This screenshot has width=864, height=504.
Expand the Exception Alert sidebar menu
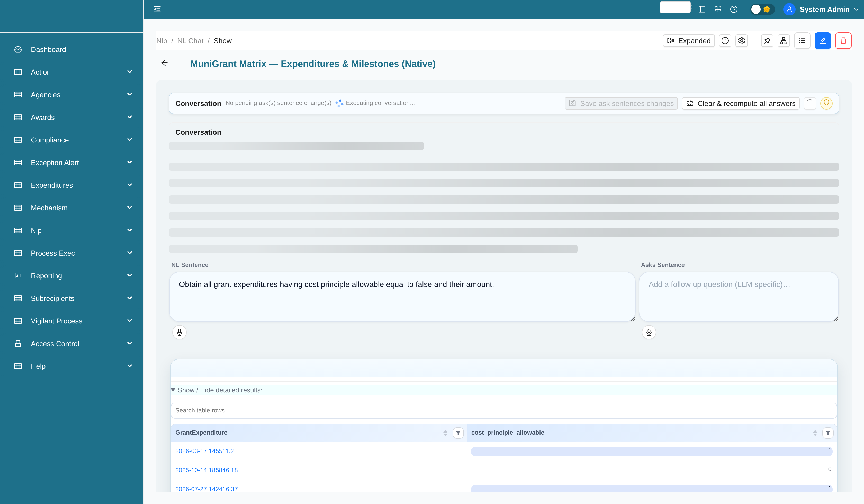72,163
